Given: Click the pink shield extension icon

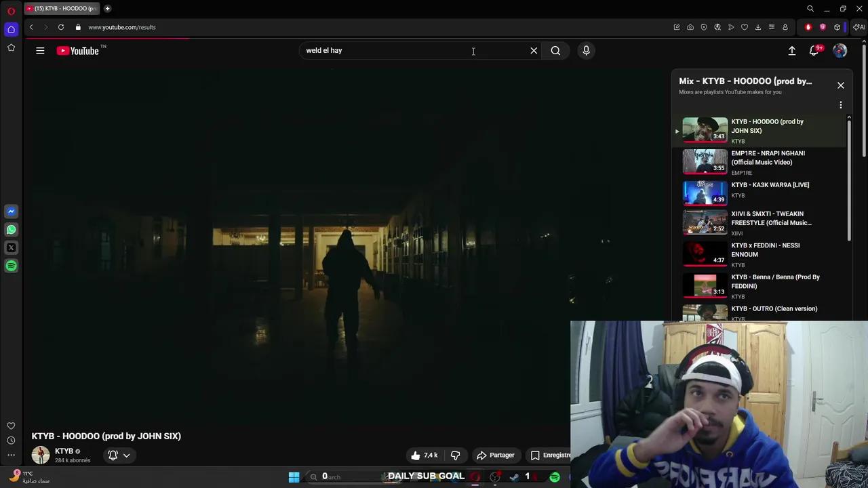Looking at the screenshot, I should [x=823, y=27].
